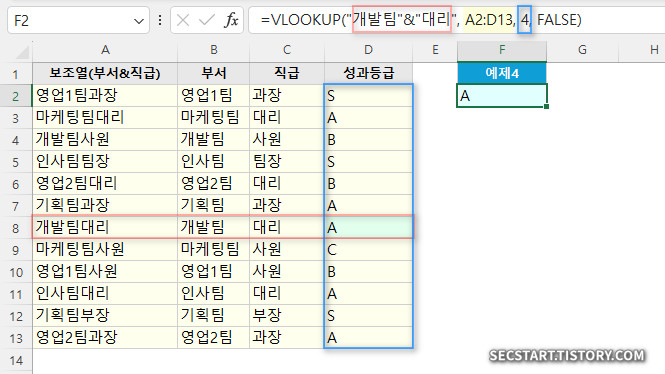Image resolution: width=665 pixels, height=374 pixels.
Task: Click cell 마케팅팀대리 in column A
Action: pos(105,117)
